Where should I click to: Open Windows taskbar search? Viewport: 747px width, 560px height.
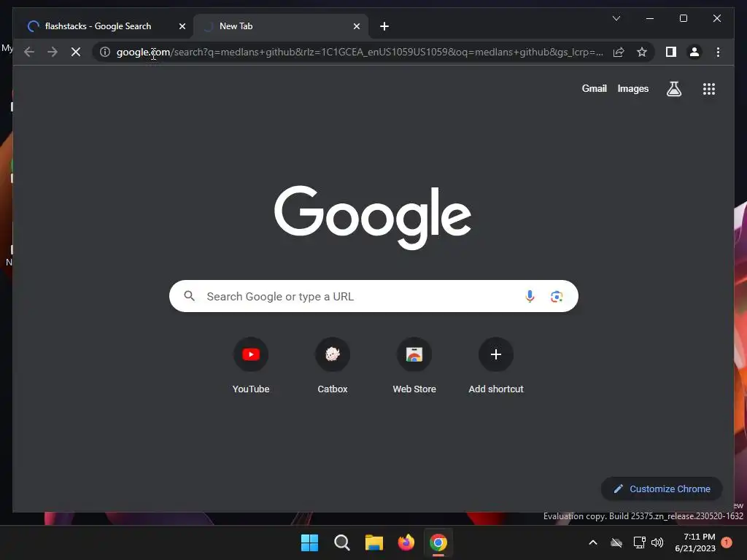[341, 542]
